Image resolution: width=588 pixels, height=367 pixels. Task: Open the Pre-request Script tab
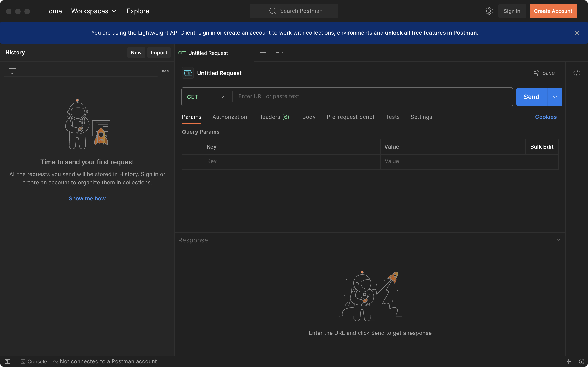[350, 117]
